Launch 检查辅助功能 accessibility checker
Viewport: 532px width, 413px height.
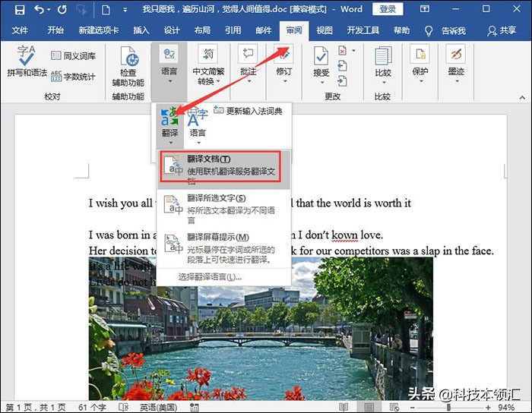pyautogui.click(x=128, y=67)
